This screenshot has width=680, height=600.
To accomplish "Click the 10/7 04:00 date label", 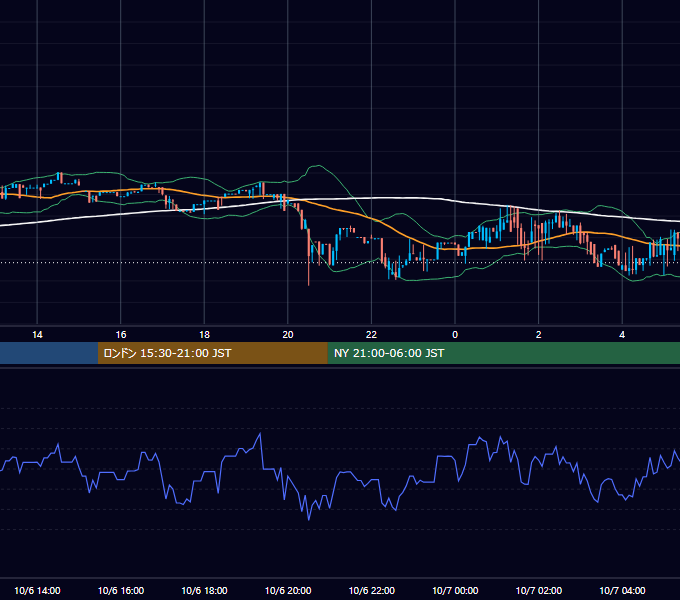I will [622, 590].
